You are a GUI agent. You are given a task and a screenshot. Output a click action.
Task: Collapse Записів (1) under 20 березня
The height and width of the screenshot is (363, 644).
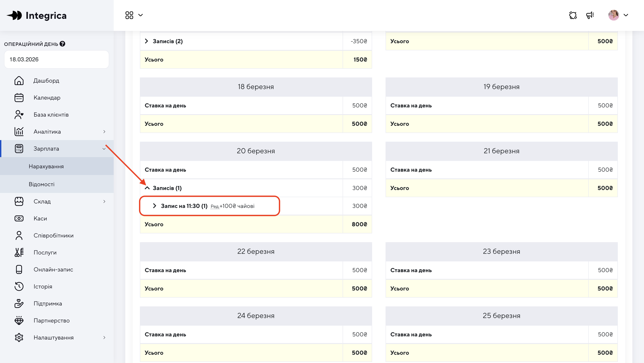coord(147,188)
